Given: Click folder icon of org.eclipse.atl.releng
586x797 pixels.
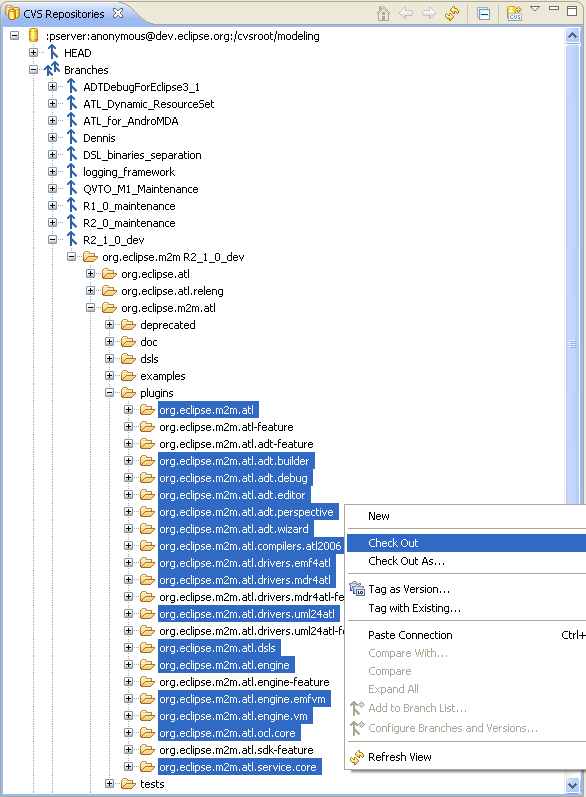Looking at the screenshot, I should pos(109,291).
